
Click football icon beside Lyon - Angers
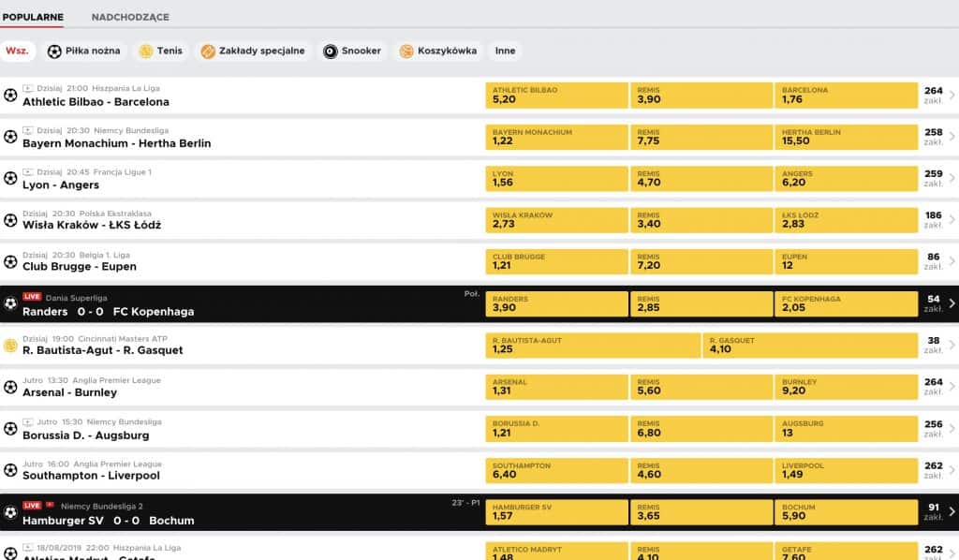[10, 179]
